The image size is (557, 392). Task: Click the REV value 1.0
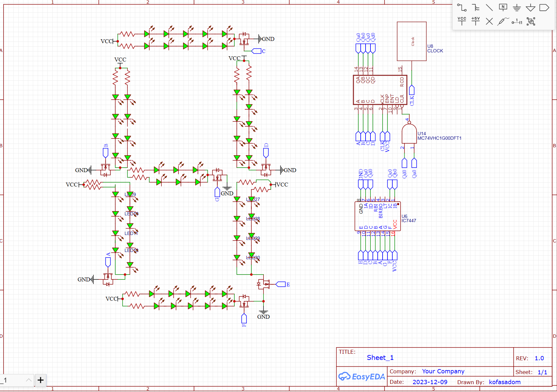[539, 358]
